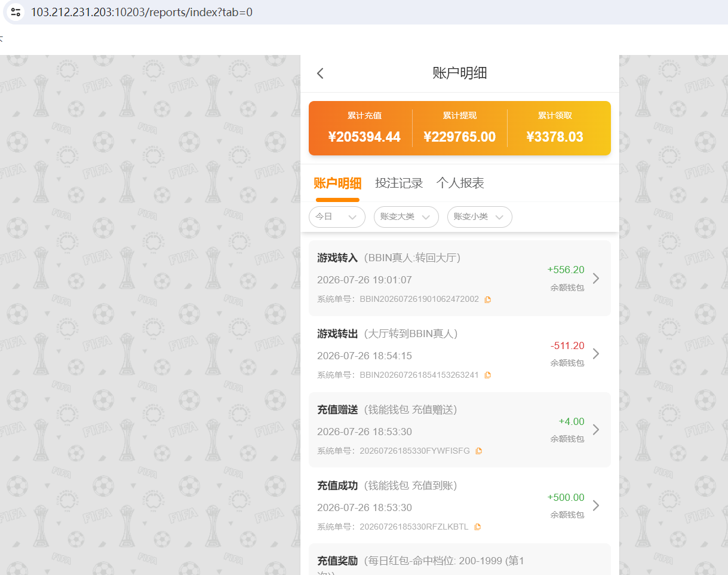
Task: Copy order number 20260726185330RFZLKBTL
Action: pyautogui.click(x=477, y=527)
